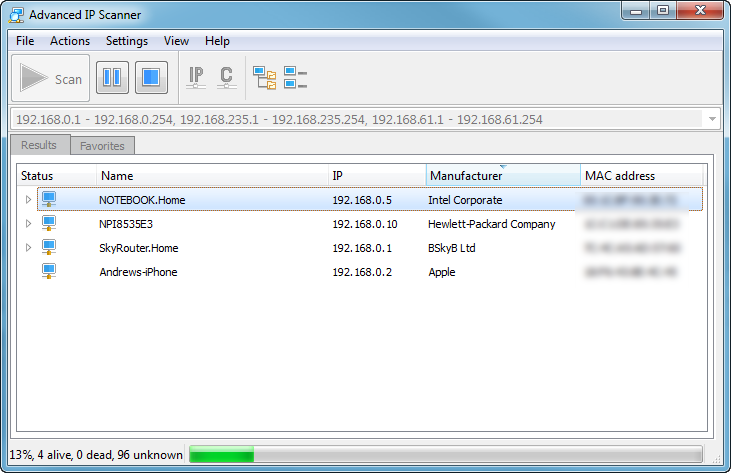Viewport: 731px width, 473px height.
Task: Click the window resize grip in status bar
Action: coord(716,459)
